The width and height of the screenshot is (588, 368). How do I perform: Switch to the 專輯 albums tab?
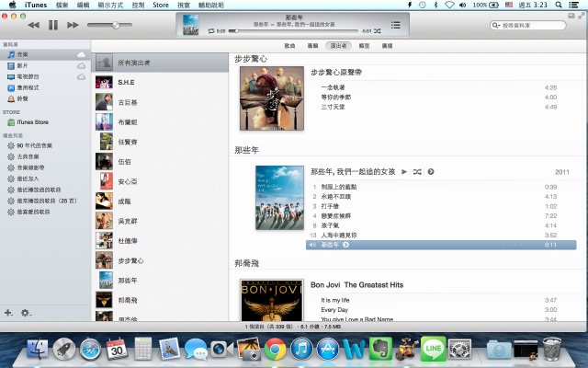(x=312, y=46)
